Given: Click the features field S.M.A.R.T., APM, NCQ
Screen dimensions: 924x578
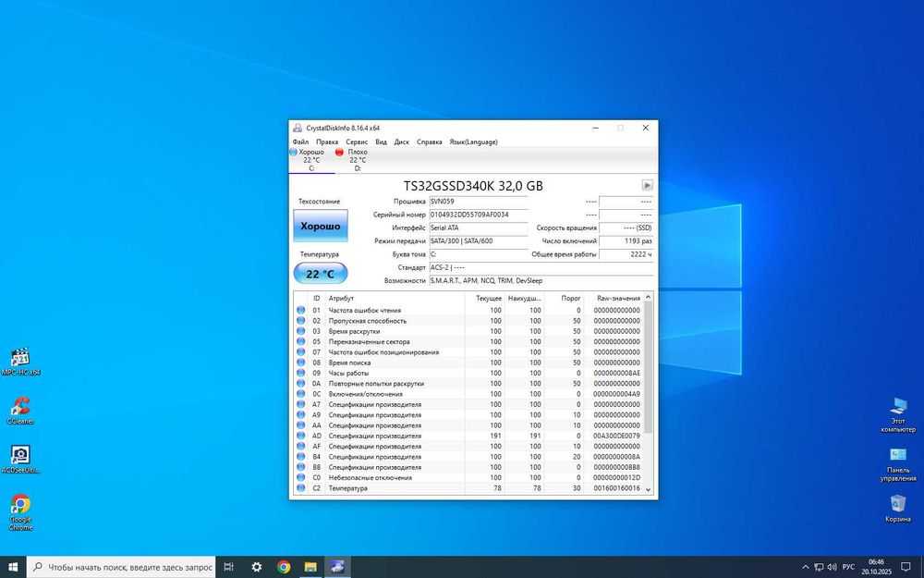Looking at the screenshot, I should [x=541, y=281].
